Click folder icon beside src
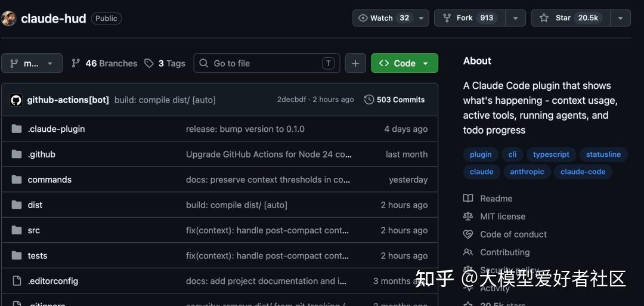644x306 pixels. pyautogui.click(x=17, y=230)
